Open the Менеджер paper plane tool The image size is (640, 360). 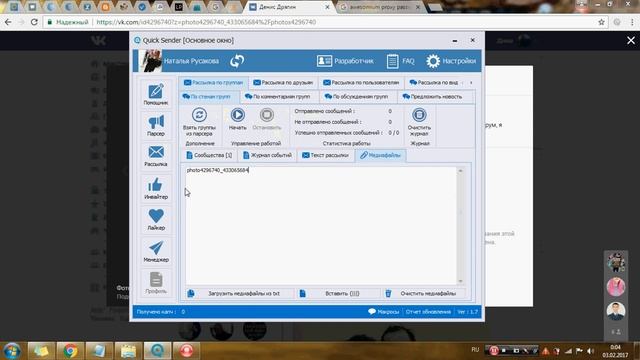pyautogui.click(x=156, y=251)
